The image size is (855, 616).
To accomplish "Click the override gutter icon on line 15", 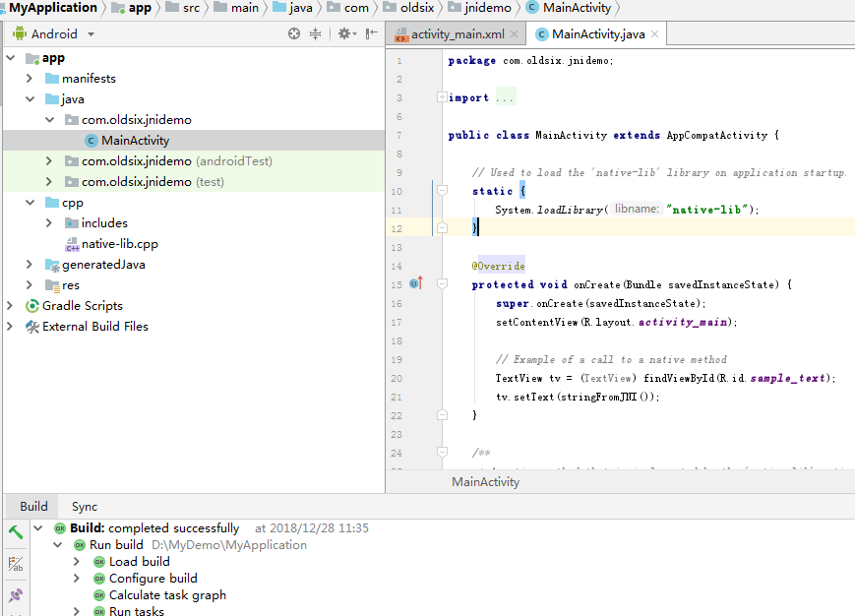I will pos(416,283).
